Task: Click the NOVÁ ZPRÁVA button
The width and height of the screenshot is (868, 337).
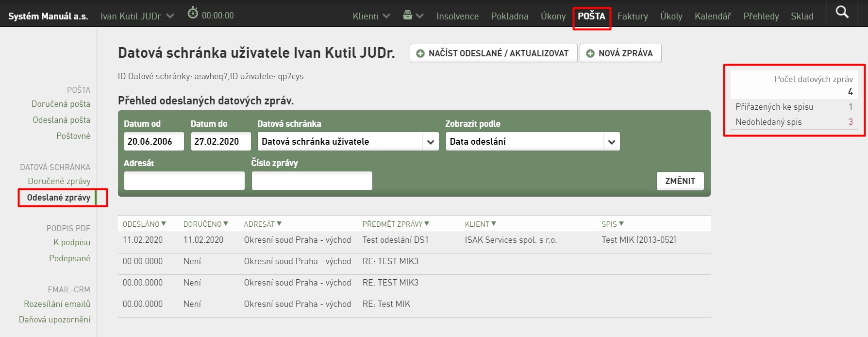Action: click(620, 53)
